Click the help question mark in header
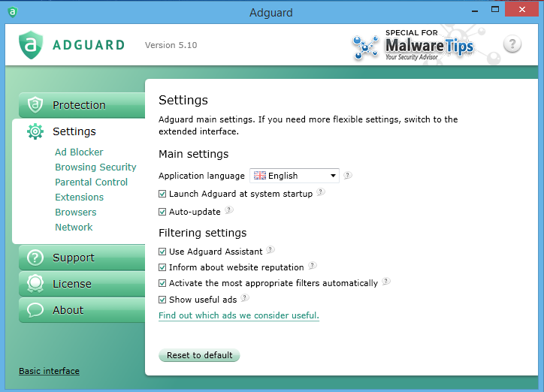Image resolution: width=544 pixels, height=392 pixels. [x=512, y=44]
